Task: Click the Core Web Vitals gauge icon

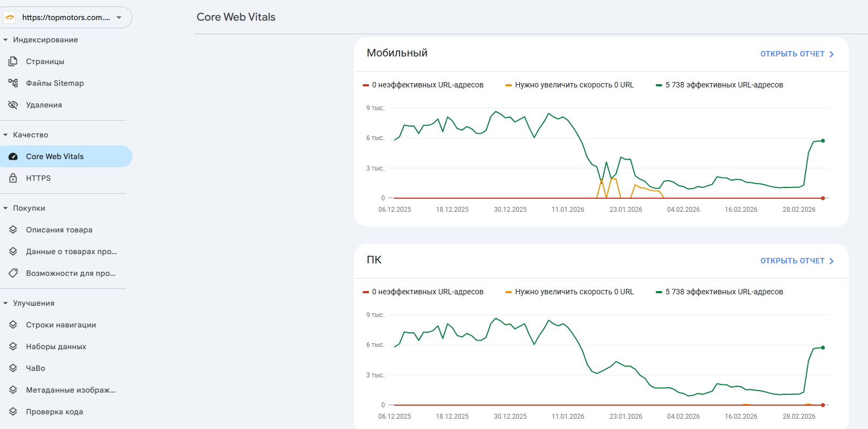Action: click(x=13, y=156)
